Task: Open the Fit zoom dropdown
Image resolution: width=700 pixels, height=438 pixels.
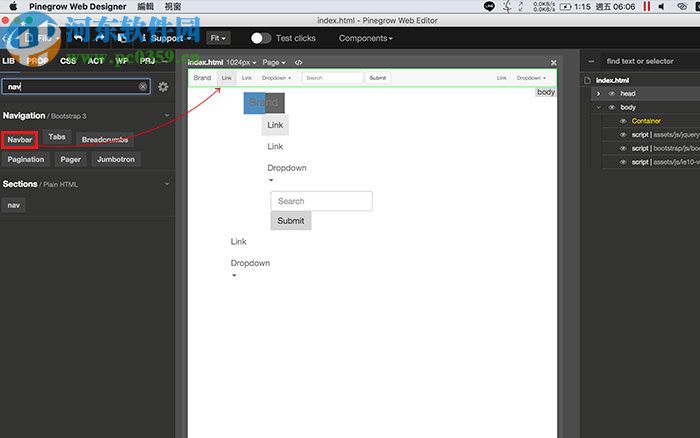Action: [x=218, y=38]
